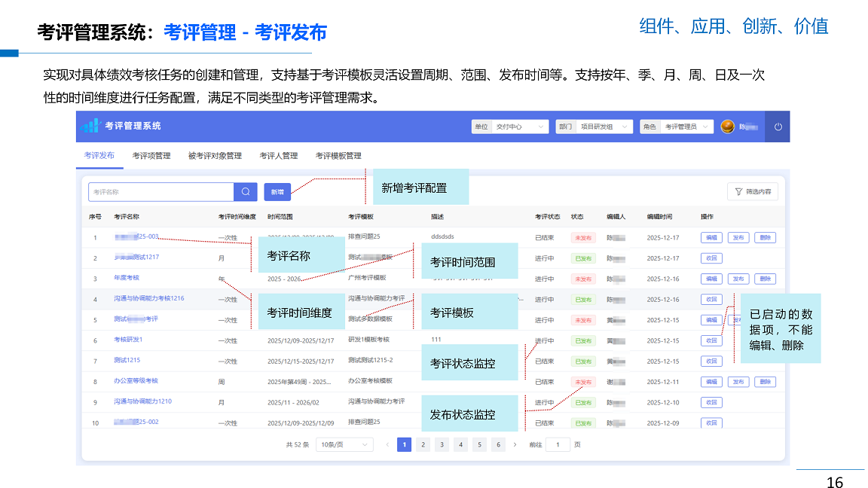Open the 被考评对象管理 tab

[215, 156]
